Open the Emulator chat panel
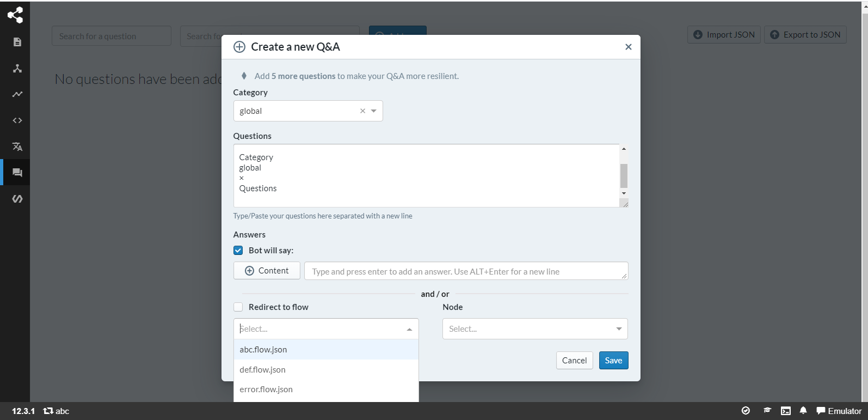868x420 pixels. click(x=839, y=411)
